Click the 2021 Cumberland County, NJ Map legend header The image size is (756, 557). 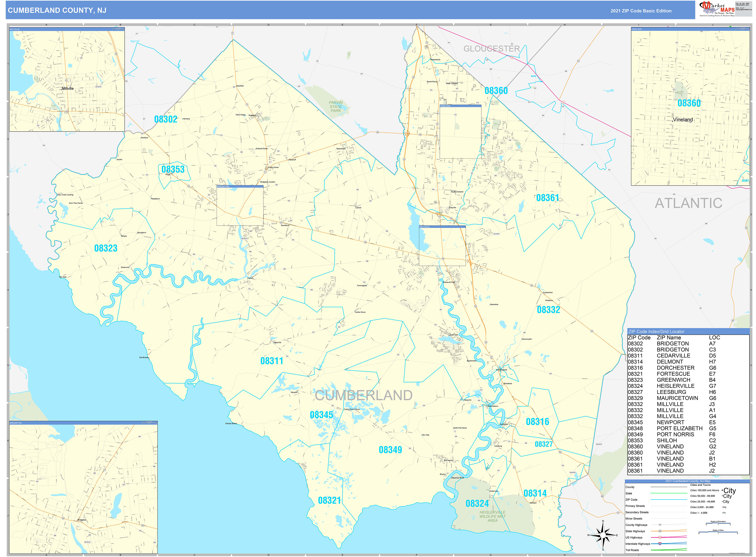687,481
